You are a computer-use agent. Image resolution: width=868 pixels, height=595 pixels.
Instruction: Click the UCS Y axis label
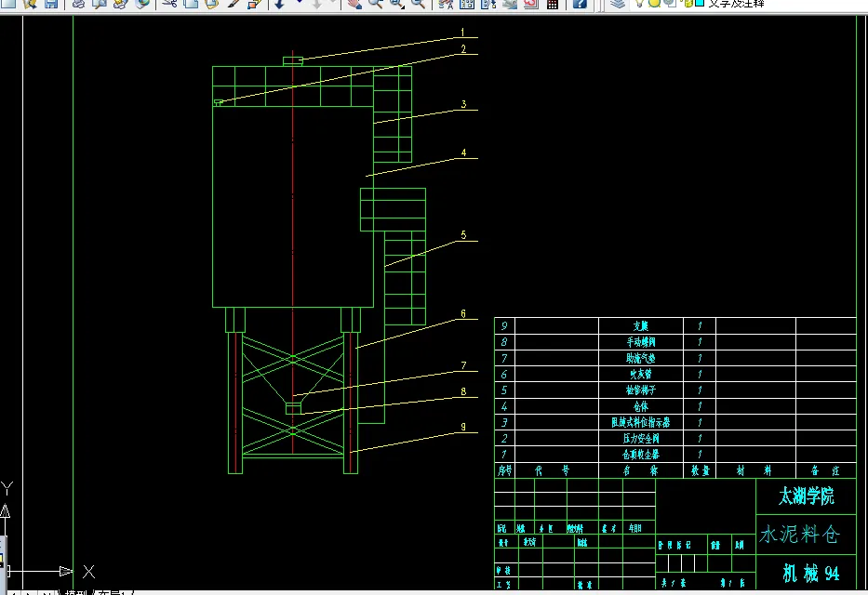point(7,488)
